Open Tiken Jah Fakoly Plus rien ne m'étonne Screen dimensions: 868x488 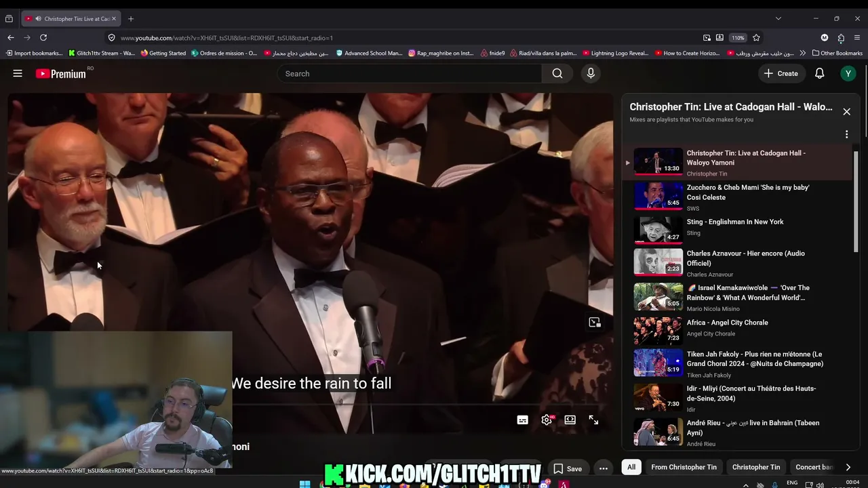755,359
